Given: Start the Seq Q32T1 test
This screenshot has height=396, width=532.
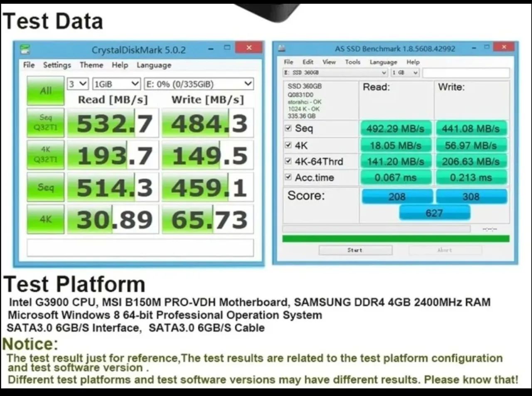Looking at the screenshot, I should point(45,123).
